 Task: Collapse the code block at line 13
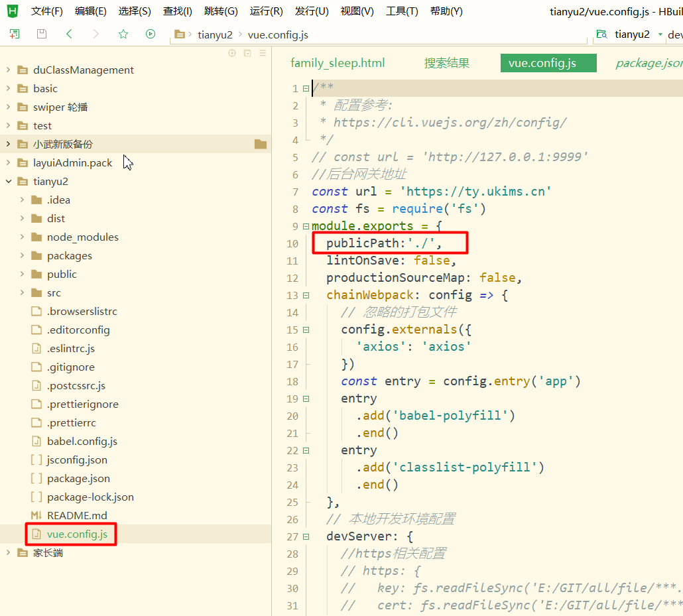point(306,294)
